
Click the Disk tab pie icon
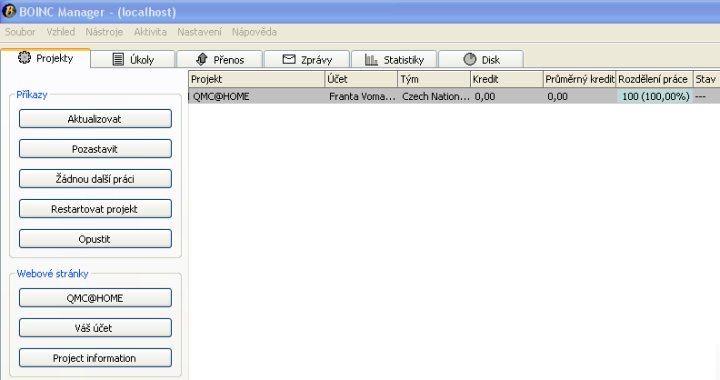click(x=470, y=59)
